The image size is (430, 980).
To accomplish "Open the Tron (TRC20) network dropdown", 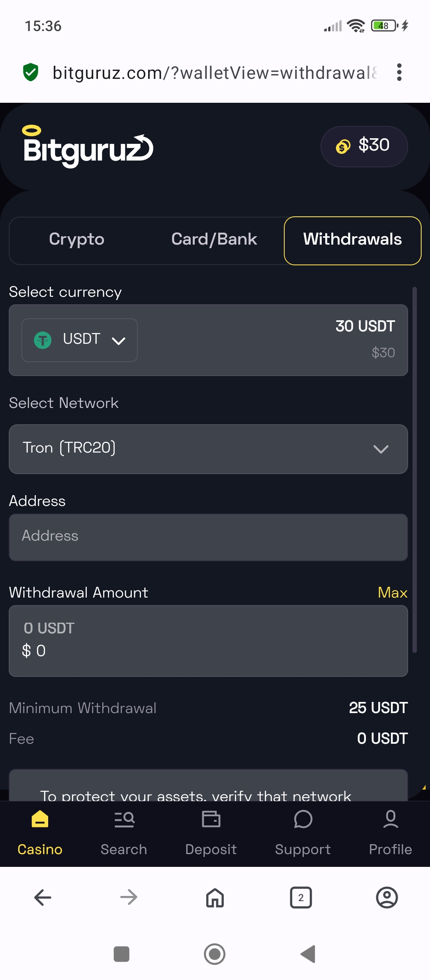I will coord(208,449).
